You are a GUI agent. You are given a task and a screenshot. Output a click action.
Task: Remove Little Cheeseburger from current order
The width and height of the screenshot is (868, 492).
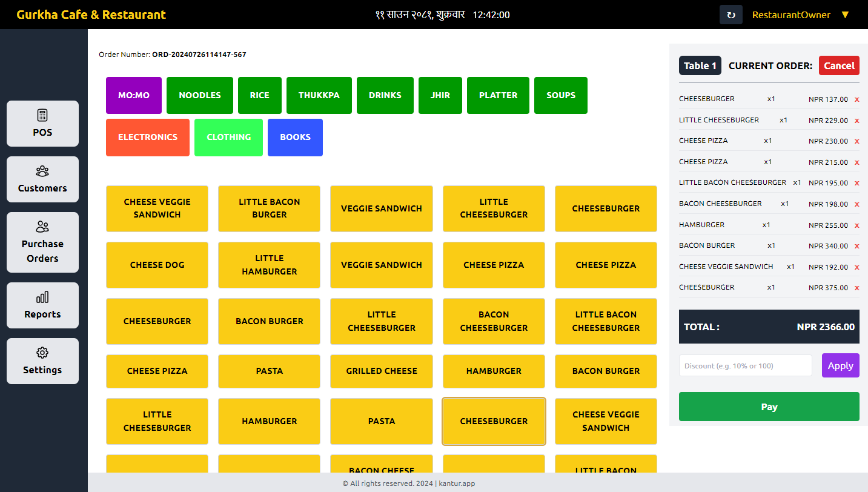[857, 121]
